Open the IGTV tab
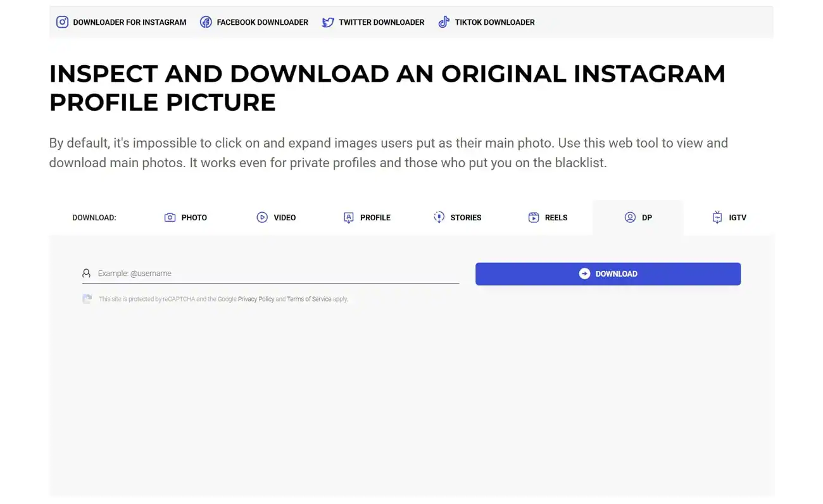This screenshot has height=504, width=823. coord(729,217)
